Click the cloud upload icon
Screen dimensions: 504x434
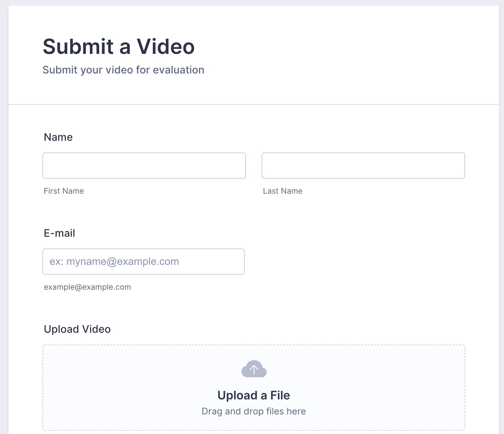pyautogui.click(x=254, y=369)
